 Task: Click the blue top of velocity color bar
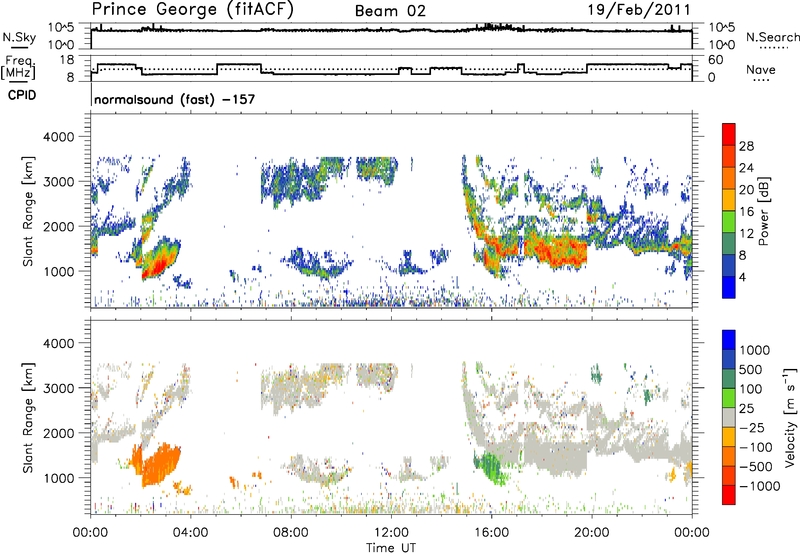pos(729,340)
